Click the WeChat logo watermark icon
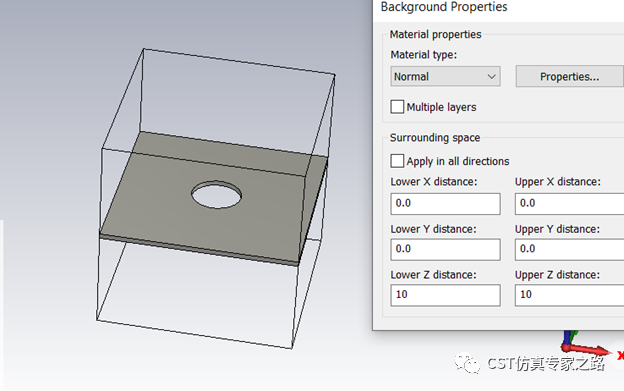The image size is (624, 391). pyautogui.click(x=467, y=363)
